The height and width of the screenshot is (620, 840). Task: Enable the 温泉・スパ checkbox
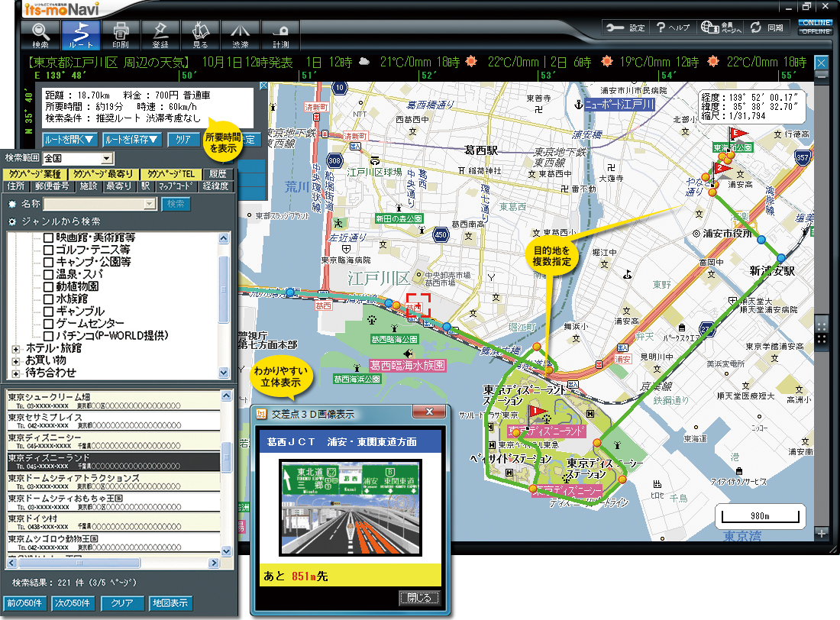click(x=48, y=273)
